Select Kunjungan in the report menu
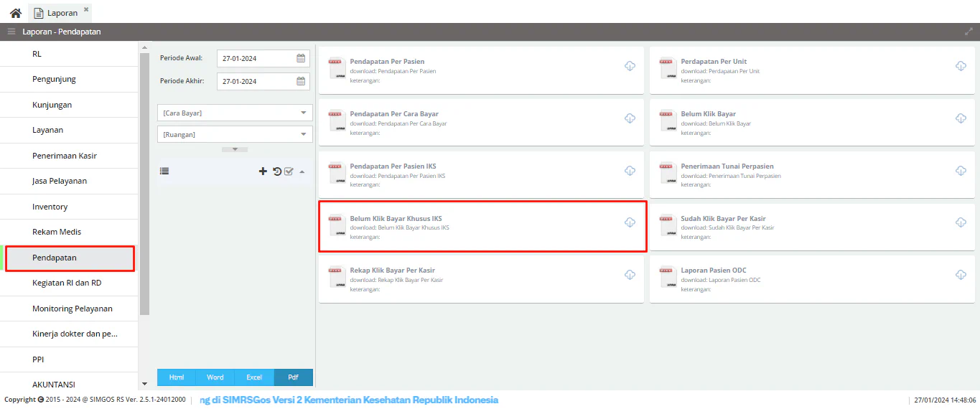The height and width of the screenshot is (409, 980). pyautogui.click(x=69, y=105)
